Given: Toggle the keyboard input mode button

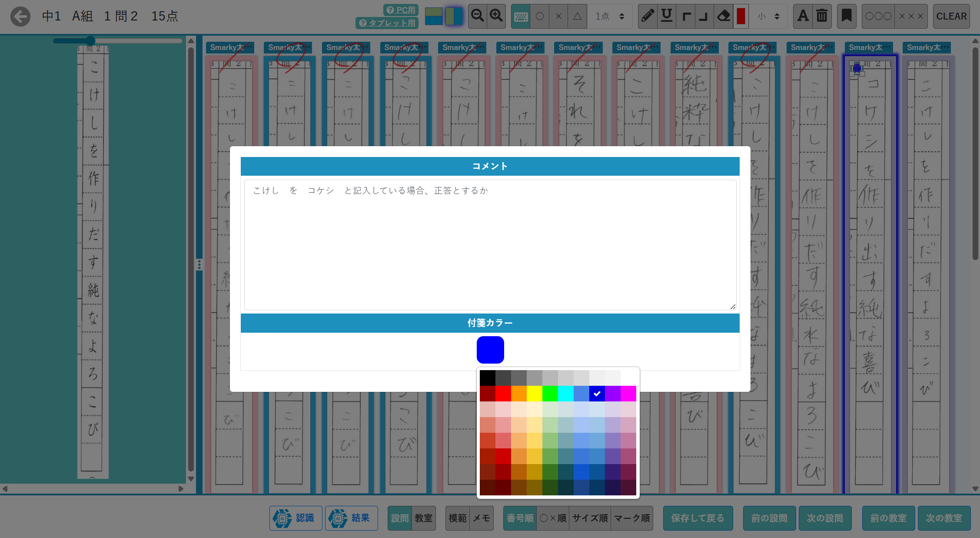Looking at the screenshot, I should click(x=521, y=16).
